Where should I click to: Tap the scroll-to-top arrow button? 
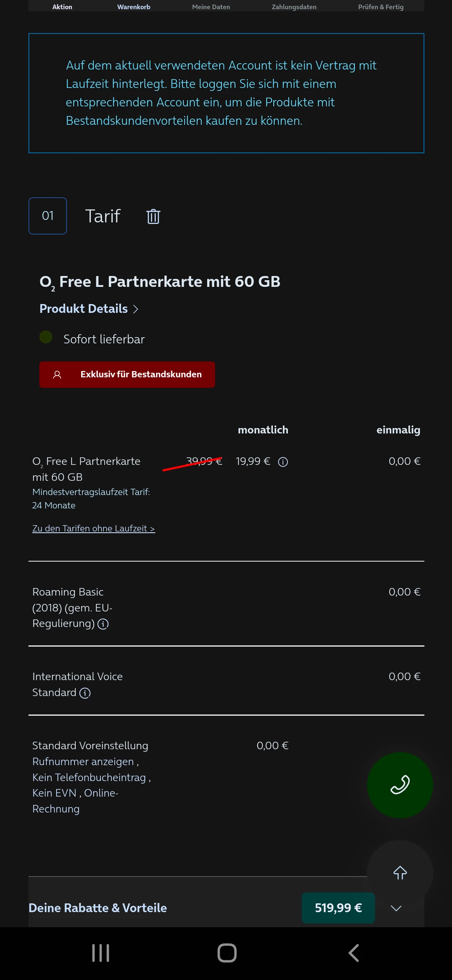coord(400,873)
